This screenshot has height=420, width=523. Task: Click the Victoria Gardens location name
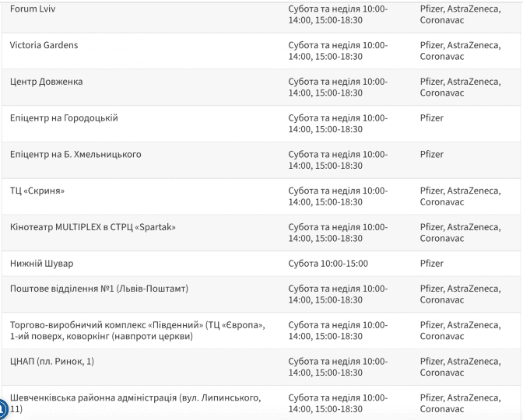click(x=44, y=45)
